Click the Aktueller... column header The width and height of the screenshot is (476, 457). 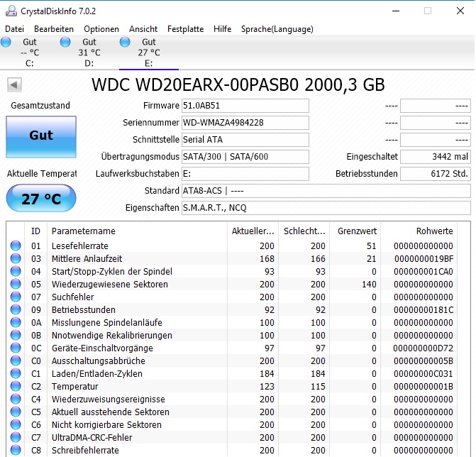click(253, 231)
